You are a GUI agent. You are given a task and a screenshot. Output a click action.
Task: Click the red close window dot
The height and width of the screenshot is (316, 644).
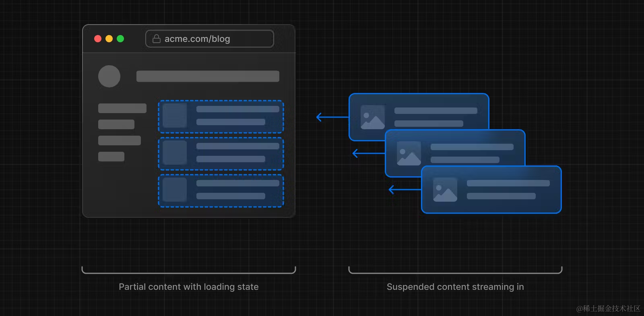coord(98,39)
